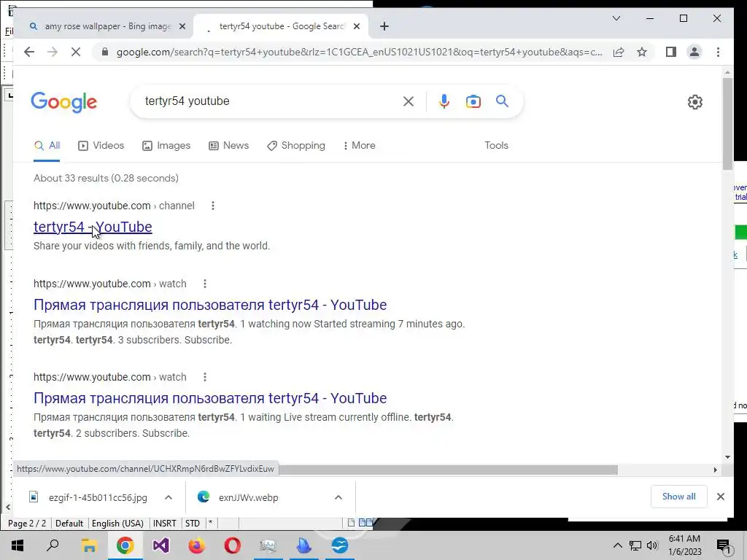747x560 pixels.
Task: Show hidden system tray icons
Action: (617, 545)
